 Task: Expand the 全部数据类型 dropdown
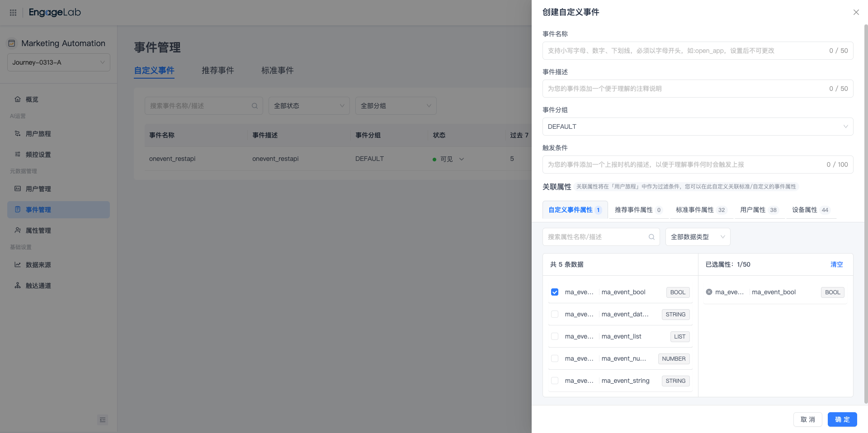(698, 237)
